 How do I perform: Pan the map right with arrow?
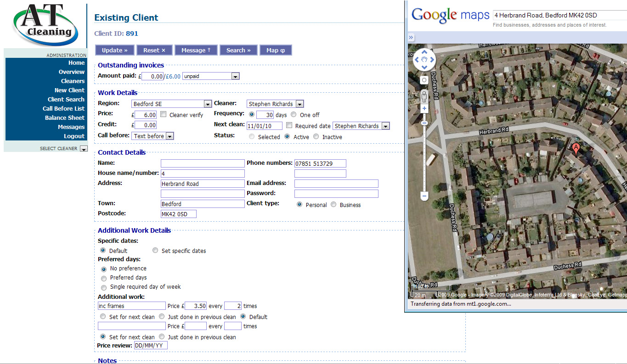click(x=432, y=60)
